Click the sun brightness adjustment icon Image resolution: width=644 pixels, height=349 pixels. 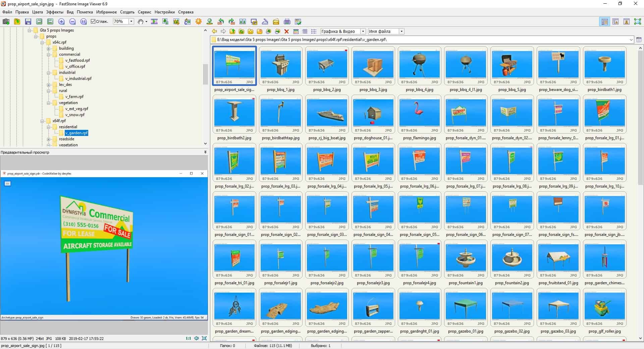click(199, 21)
